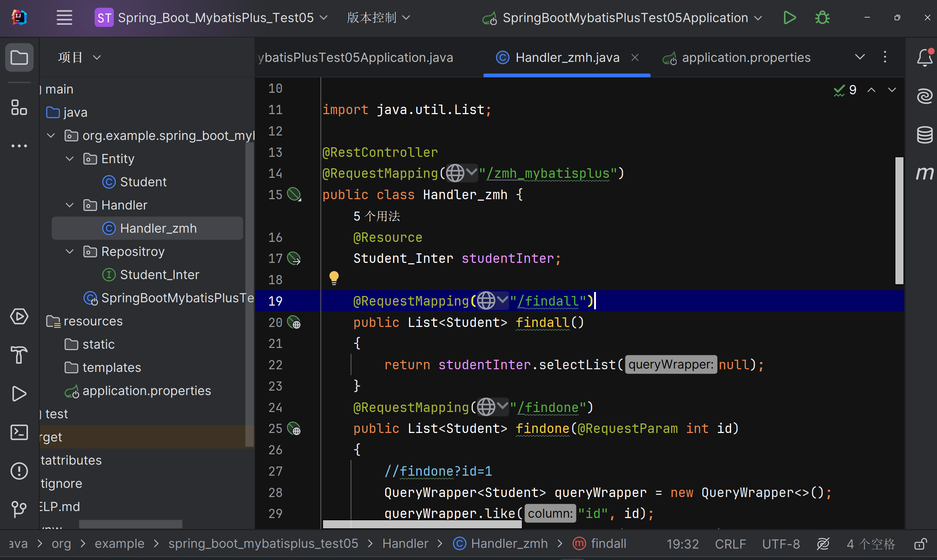Viewport: 937px width, 560px height.
Task: Click CRLF line separator in status bar
Action: coord(730,544)
